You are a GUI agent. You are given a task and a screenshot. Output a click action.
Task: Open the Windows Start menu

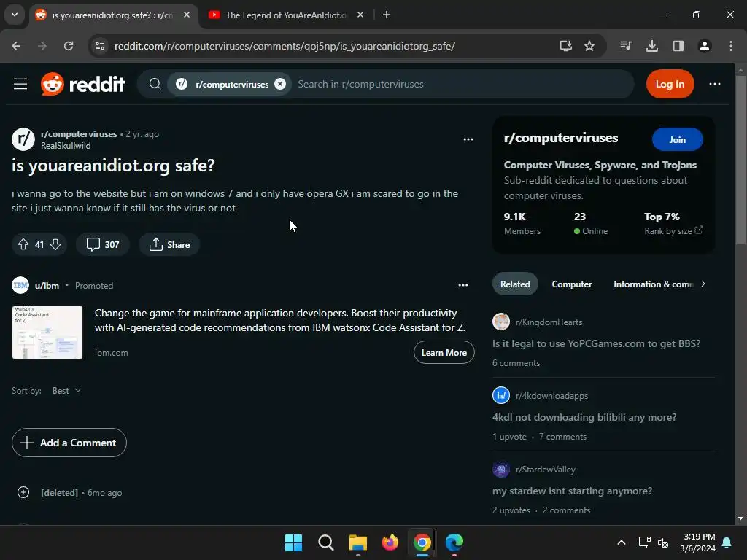pos(293,542)
